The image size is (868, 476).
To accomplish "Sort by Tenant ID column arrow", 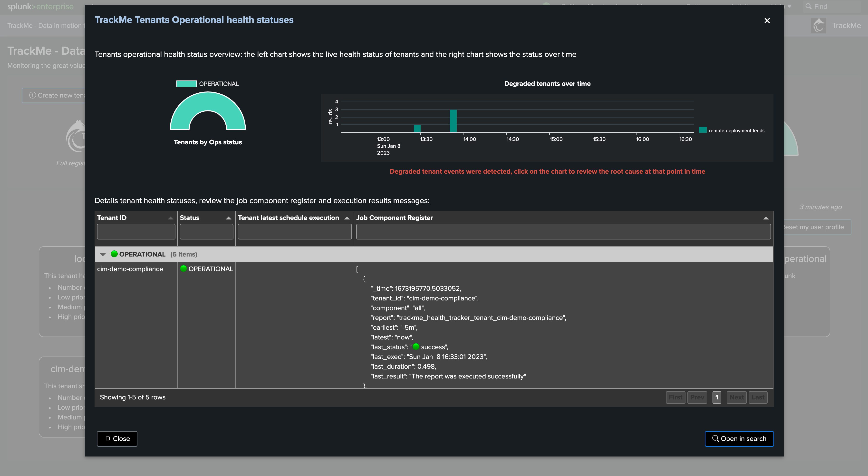I will (x=171, y=218).
